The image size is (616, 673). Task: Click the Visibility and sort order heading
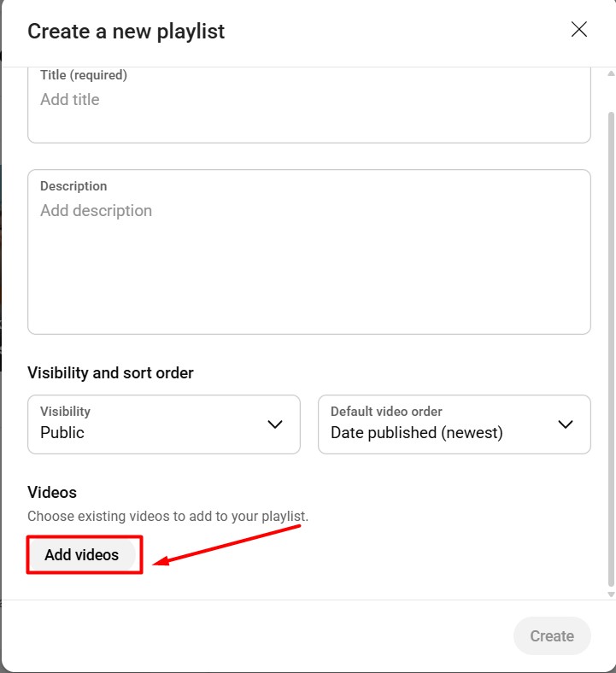click(x=111, y=373)
